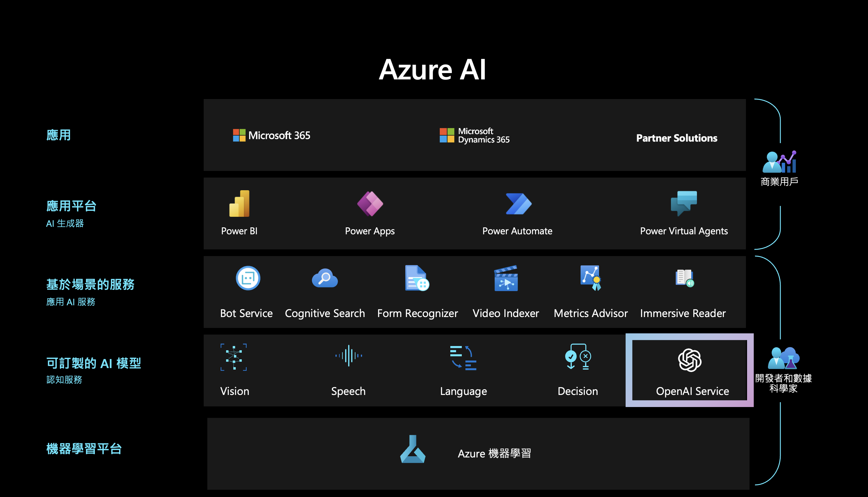Select the Form Recognizer document icon
868x497 pixels.
point(417,278)
